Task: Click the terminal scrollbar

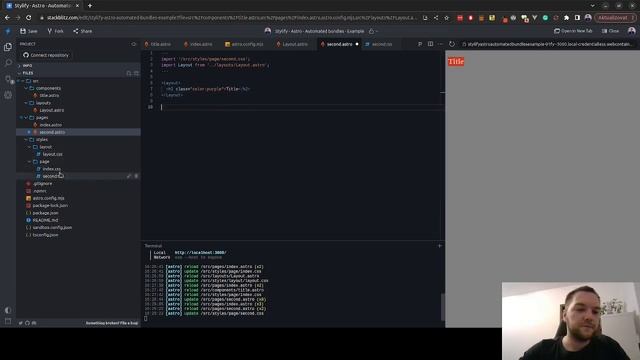Action: click(442, 306)
